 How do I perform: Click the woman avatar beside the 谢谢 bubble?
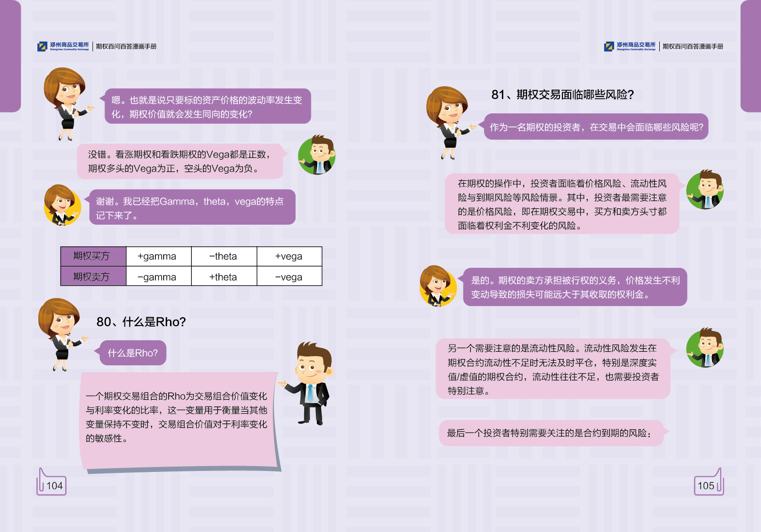tap(62, 205)
